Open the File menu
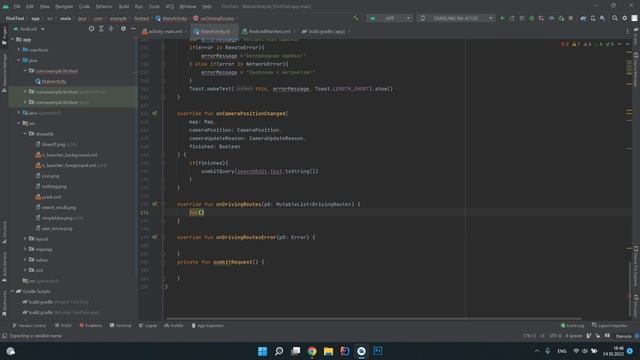640x360 pixels. pos(17,7)
